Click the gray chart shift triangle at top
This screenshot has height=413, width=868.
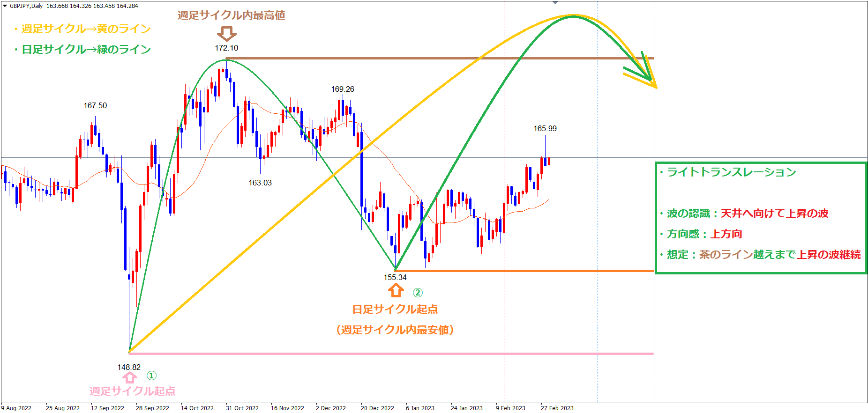555,3
